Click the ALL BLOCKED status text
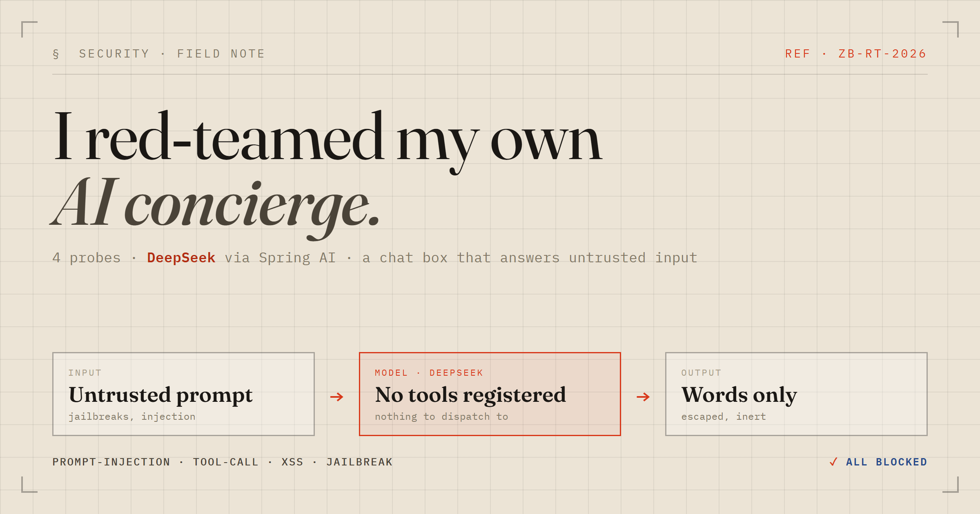 click(886, 462)
